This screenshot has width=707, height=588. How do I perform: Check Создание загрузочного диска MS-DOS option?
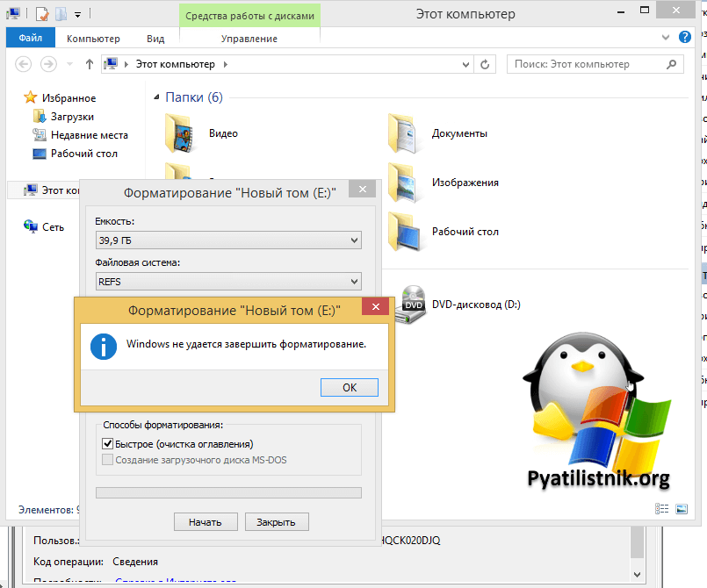pyautogui.click(x=109, y=460)
